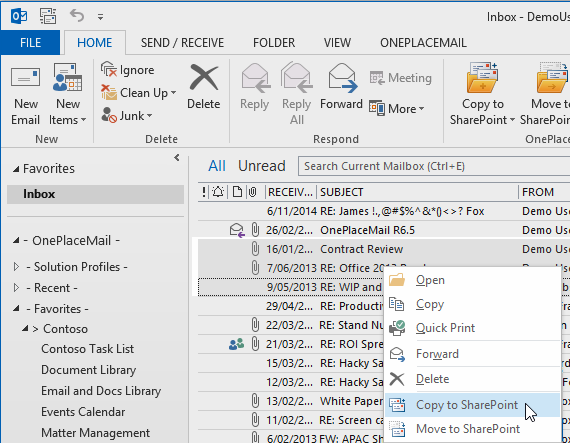
Task: Open Customize Quick Access Toolbar dropdown
Action: click(100, 17)
